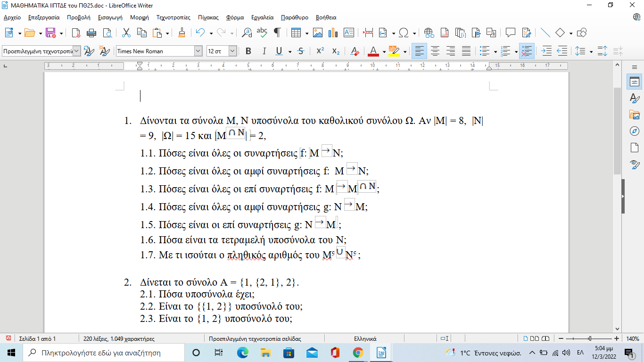Cut selection with the scissors icon

coord(126,33)
